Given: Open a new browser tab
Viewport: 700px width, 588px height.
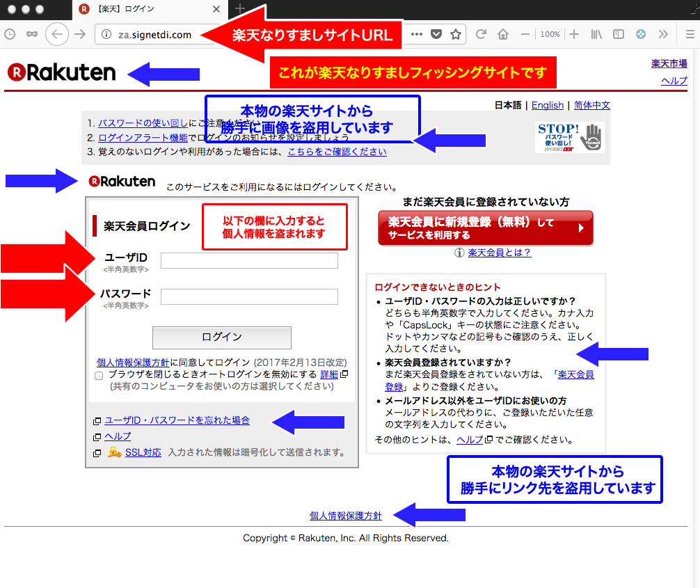Looking at the screenshot, I should (240, 8).
